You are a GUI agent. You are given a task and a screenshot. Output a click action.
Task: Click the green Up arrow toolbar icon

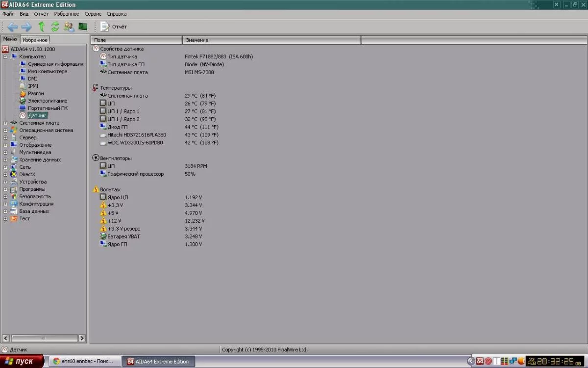click(x=42, y=26)
